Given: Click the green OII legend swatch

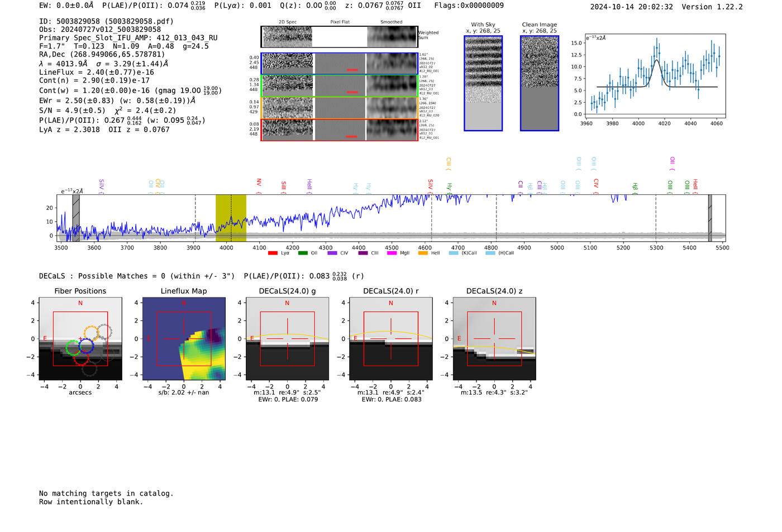Looking at the screenshot, I should [x=303, y=253].
